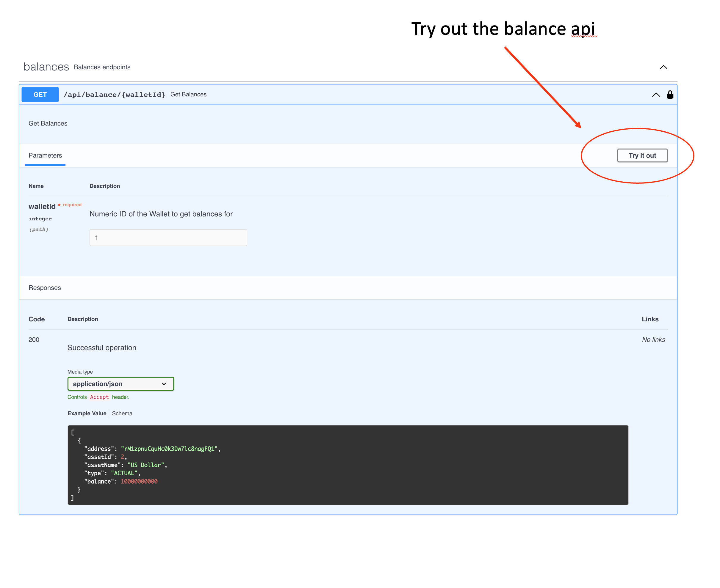Click the "(path)" location label
This screenshot has height=588, width=720.
pyautogui.click(x=39, y=229)
